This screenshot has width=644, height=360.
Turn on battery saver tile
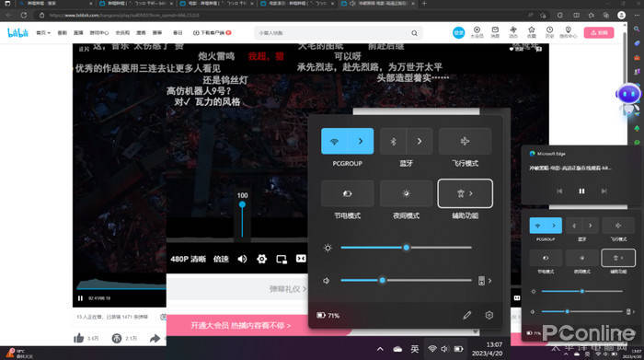348,193
